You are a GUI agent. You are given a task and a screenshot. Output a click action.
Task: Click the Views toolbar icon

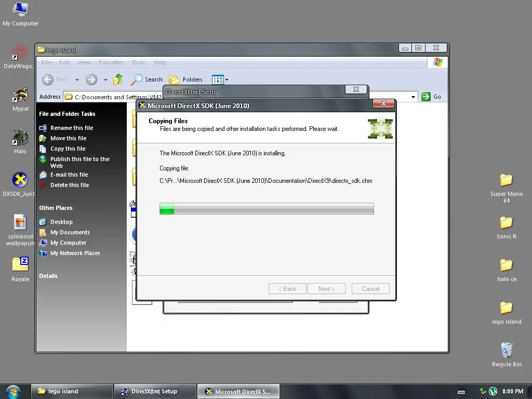[218, 79]
